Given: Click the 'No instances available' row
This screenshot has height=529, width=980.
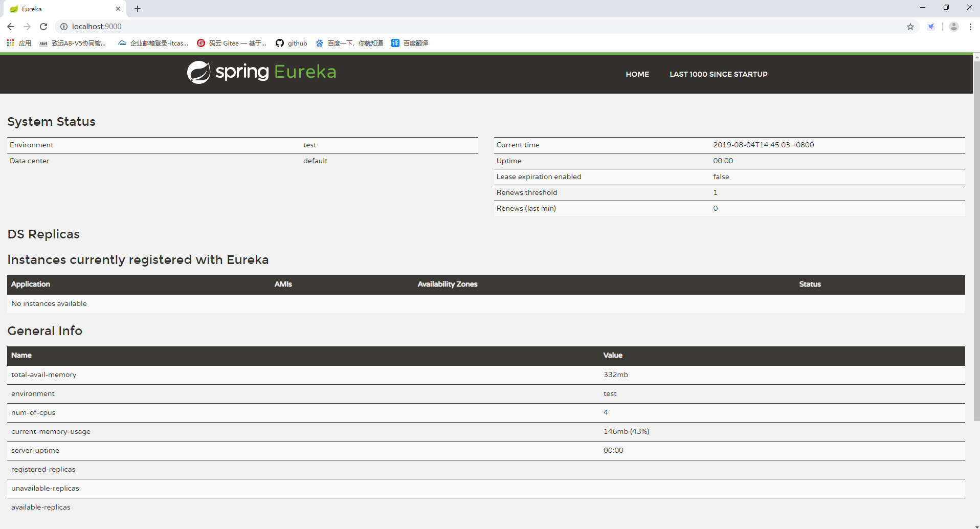Looking at the screenshot, I should coord(486,303).
